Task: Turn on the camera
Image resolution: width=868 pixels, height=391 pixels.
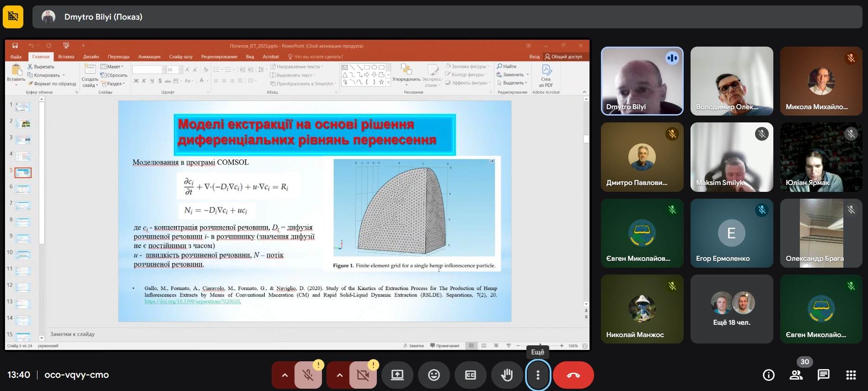Action: point(363,375)
